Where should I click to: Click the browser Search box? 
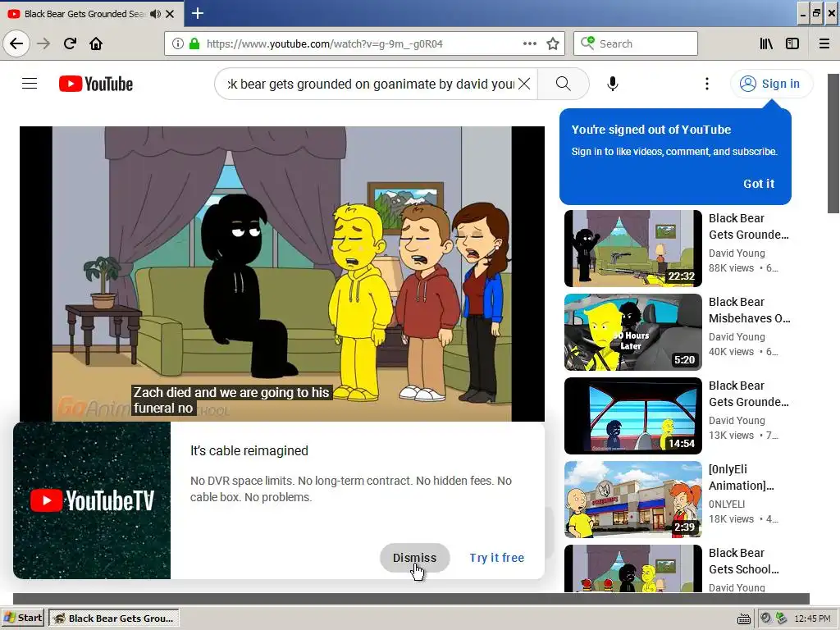[x=636, y=43]
